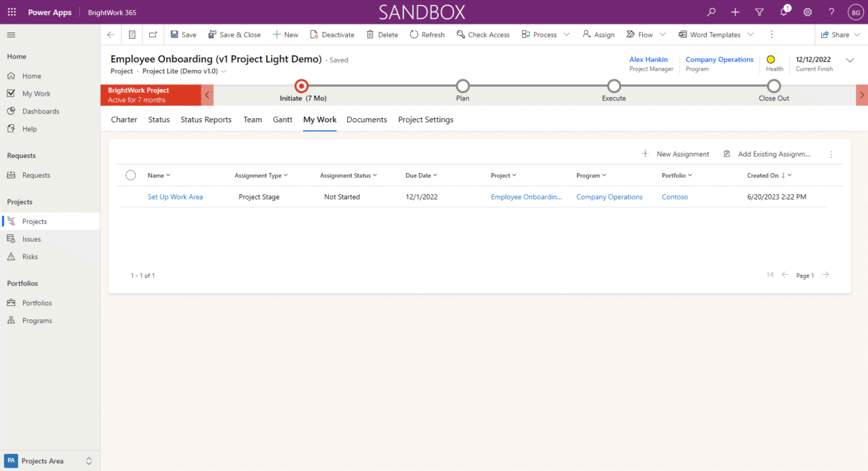868x471 pixels.
Task: Click the search magnifier icon in header
Action: tap(711, 12)
